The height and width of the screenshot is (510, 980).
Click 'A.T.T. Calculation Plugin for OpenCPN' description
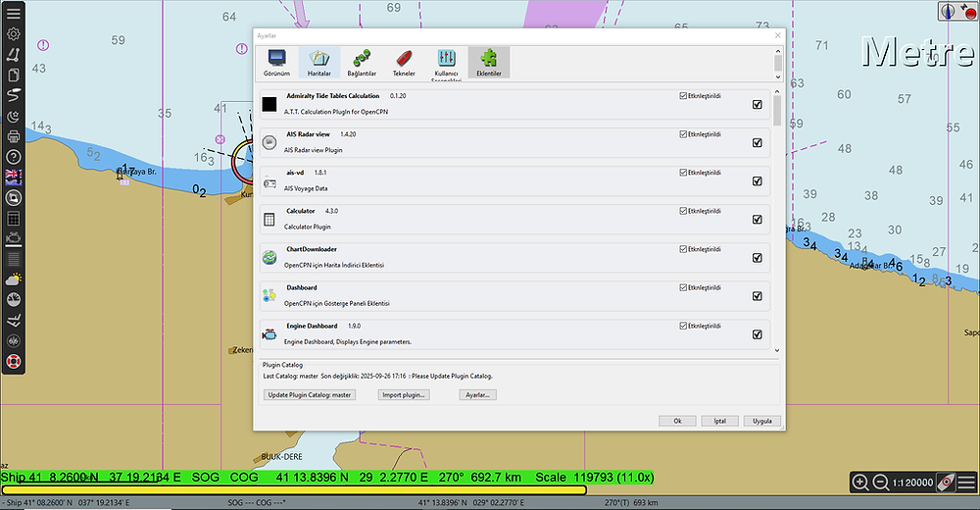click(x=336, y=112)
